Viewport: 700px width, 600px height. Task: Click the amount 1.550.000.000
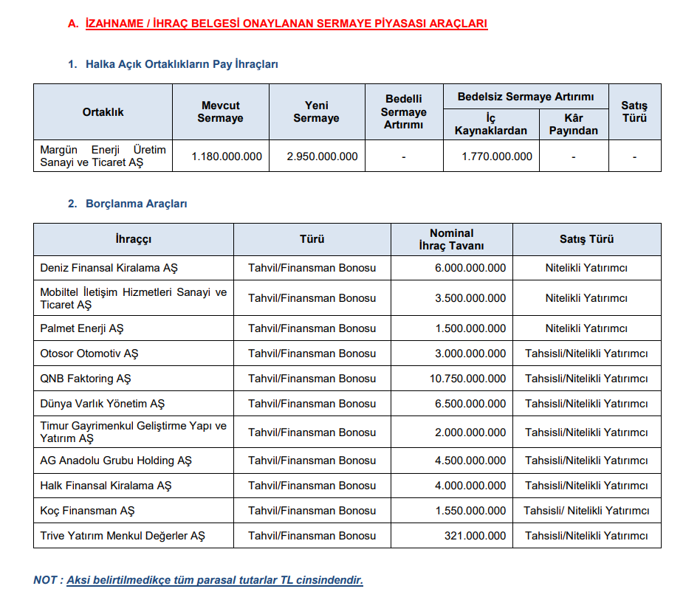[470, 511]
